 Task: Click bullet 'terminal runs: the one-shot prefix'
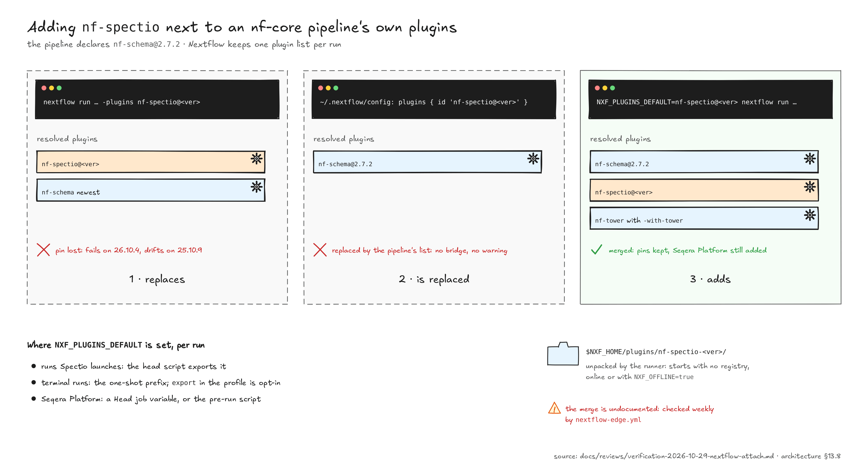tap(161, 383)
